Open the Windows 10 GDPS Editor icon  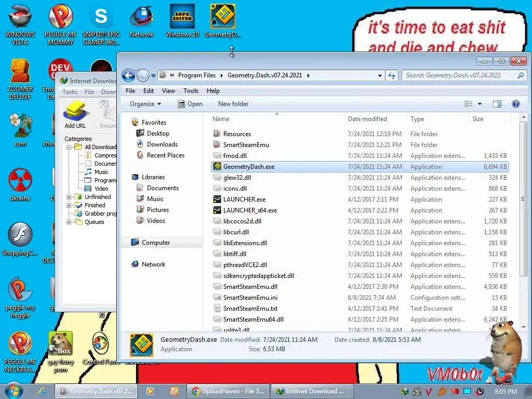click(182, 20)
